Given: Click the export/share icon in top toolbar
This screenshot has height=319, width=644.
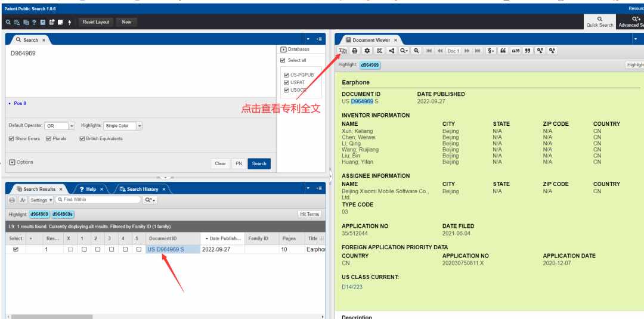Looking at the screenshot, I should click(x=52, y=22).
